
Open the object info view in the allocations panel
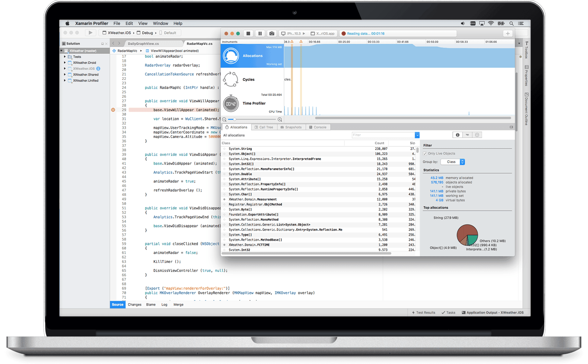(x=457, y=135)
